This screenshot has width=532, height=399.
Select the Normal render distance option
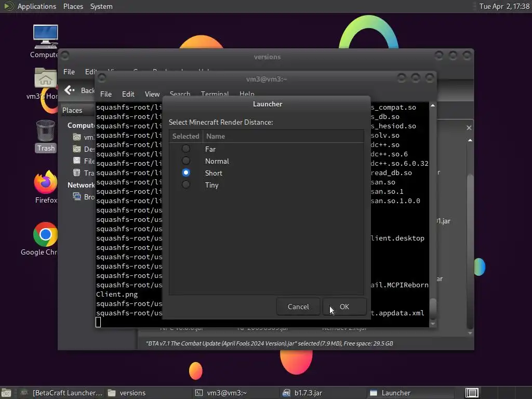[x=186, y=161]
